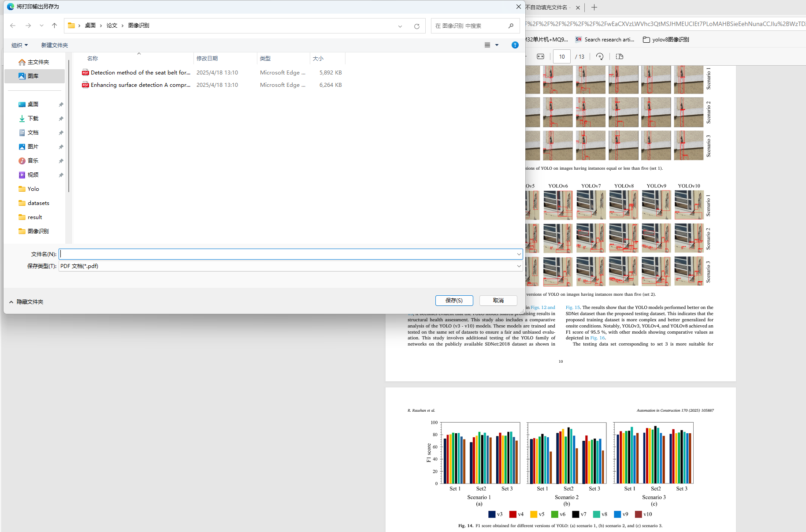
Task: Follow Figs. 12 and link in PDF
Action: pos(543,308)
